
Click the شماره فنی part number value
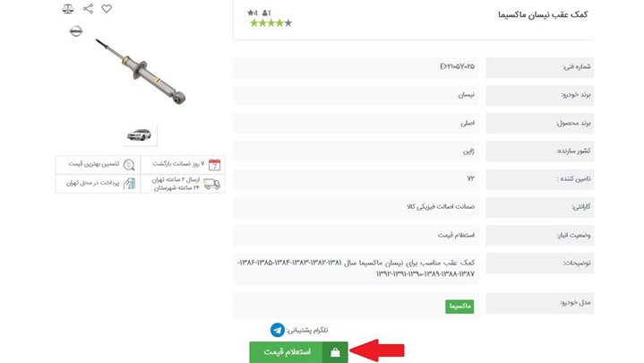(457, 66)
